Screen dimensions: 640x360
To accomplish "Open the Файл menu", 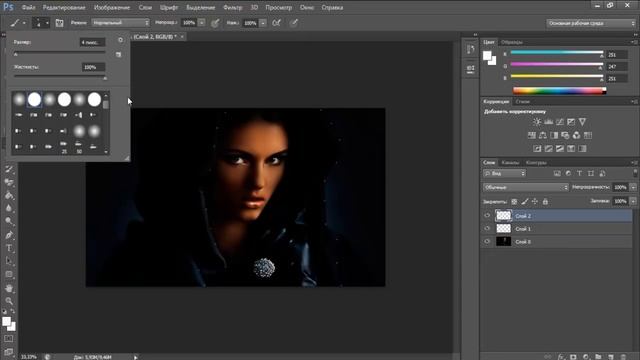I will pyautogui.click(x=28, y=7).
